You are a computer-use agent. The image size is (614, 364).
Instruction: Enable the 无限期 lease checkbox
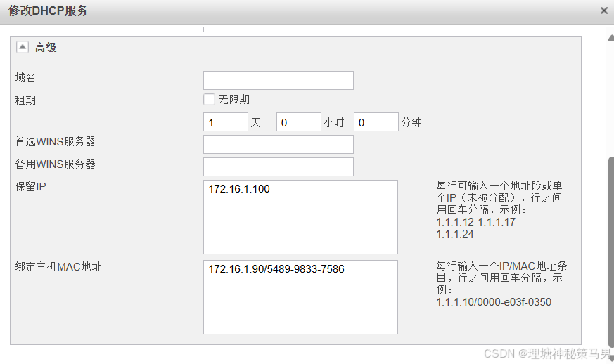209,99
